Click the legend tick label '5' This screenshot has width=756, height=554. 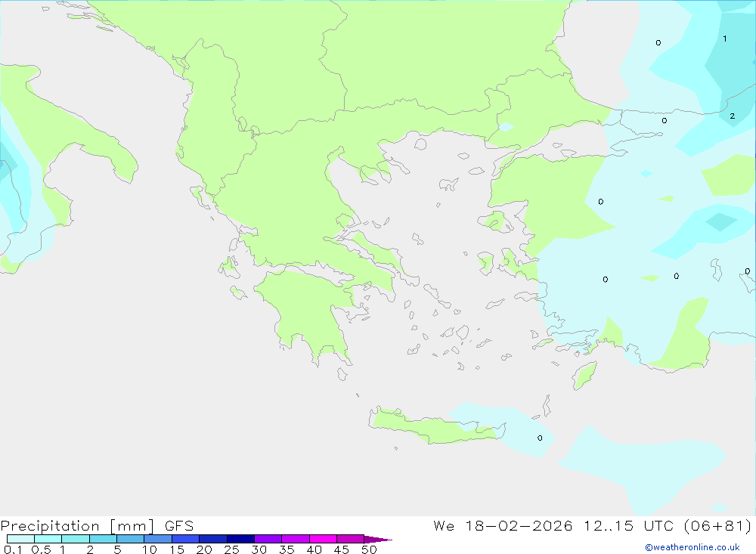pyautogui.click(x=117, y=549)
